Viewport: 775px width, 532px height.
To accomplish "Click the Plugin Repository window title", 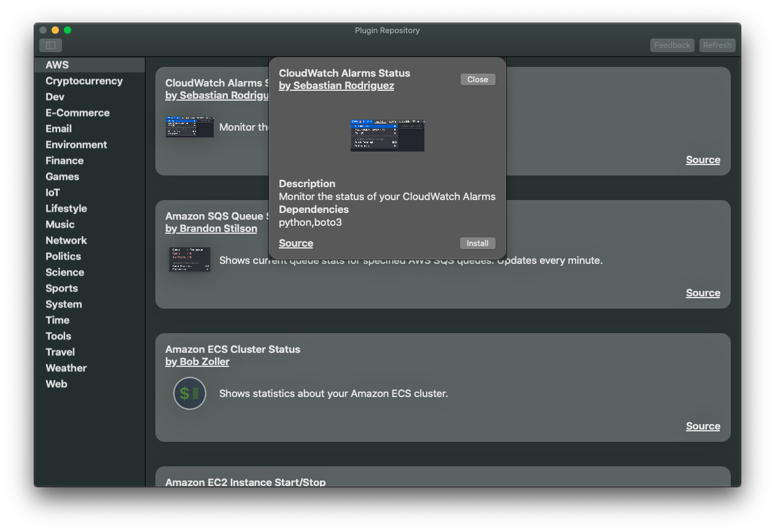I will [x=387, y=30].
